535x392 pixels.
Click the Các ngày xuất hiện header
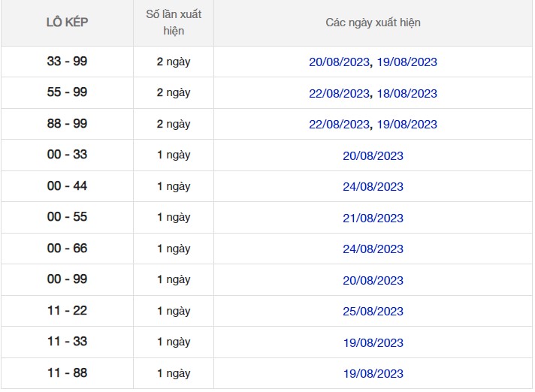pos(373,23)
